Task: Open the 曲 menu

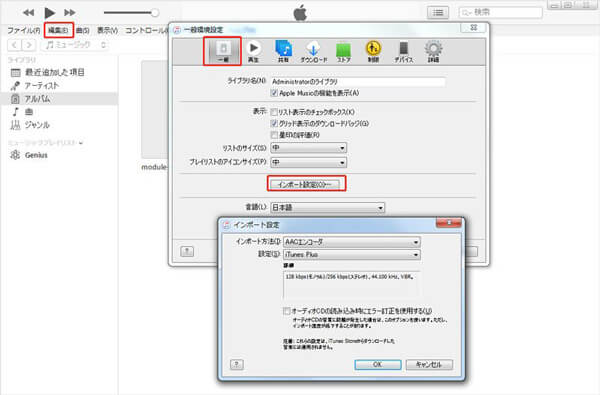Action: point(83,30)
